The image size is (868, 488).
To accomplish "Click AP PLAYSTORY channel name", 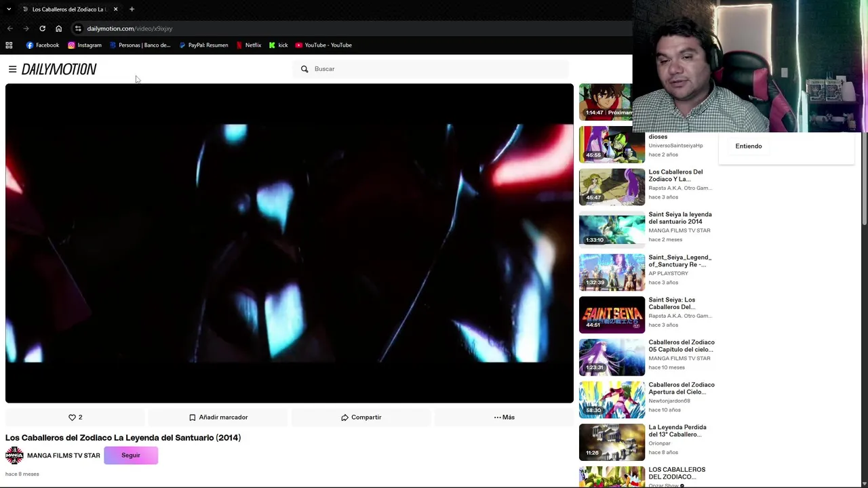I will click(668, 273).
